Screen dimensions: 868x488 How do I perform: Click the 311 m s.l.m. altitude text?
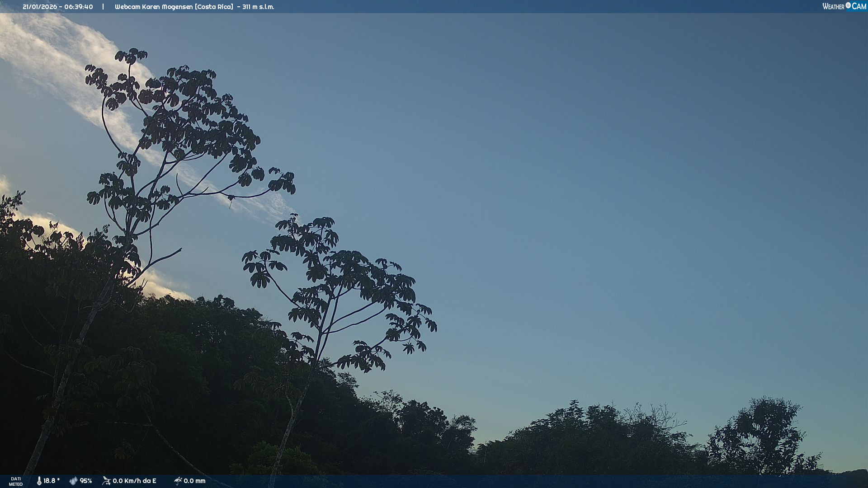tap(258, 7)
